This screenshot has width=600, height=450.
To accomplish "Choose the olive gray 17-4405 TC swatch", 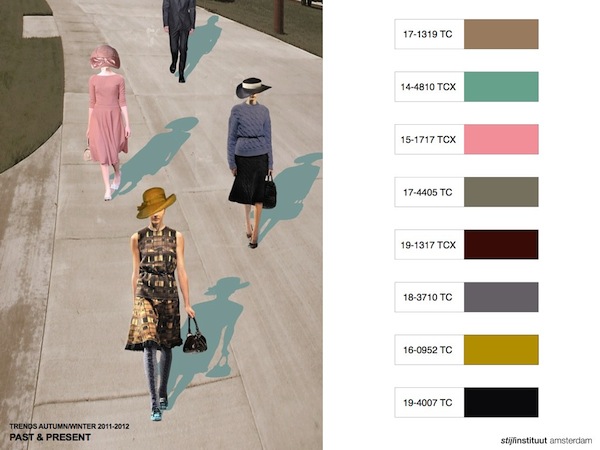I will click(501, 192).
